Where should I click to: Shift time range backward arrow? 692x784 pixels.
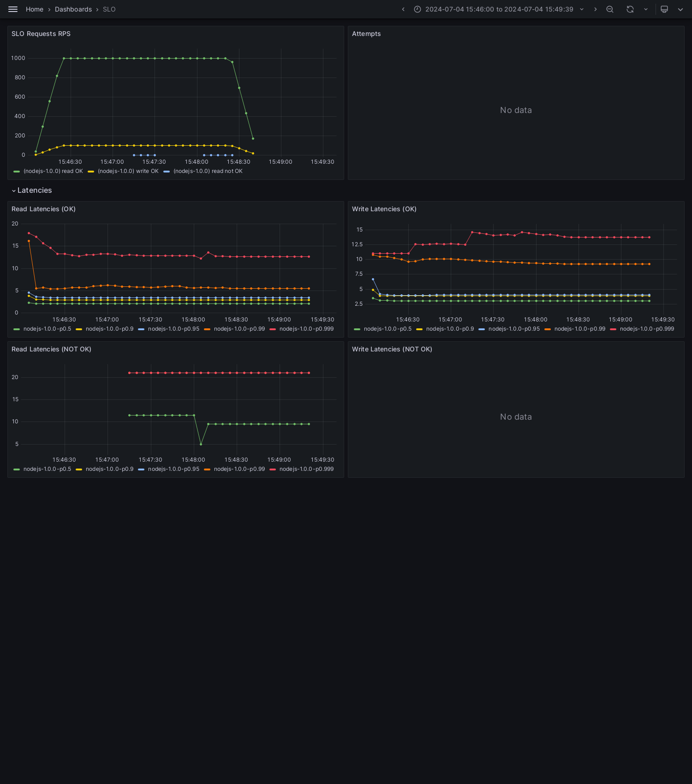click(403, 9)
